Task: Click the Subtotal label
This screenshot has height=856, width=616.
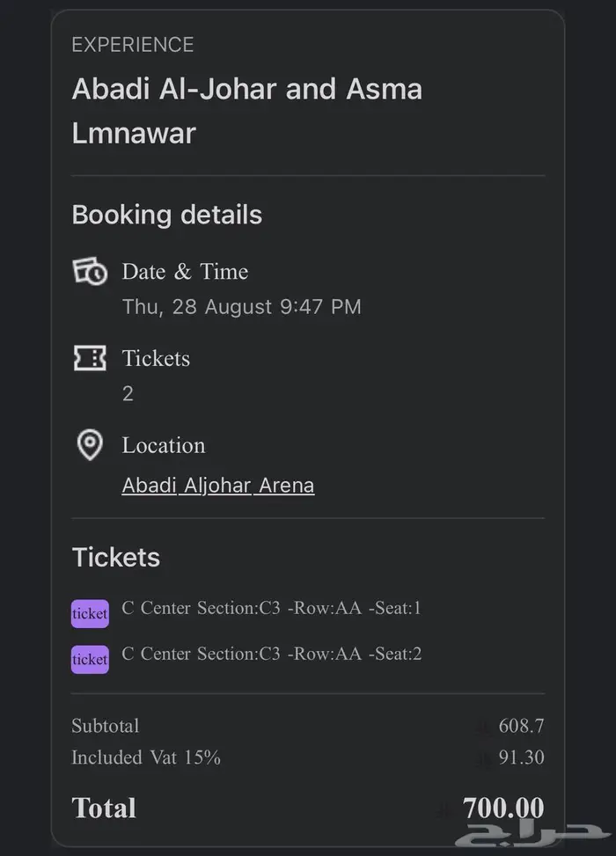Action: pyautogui.click(x=105, y=727)
